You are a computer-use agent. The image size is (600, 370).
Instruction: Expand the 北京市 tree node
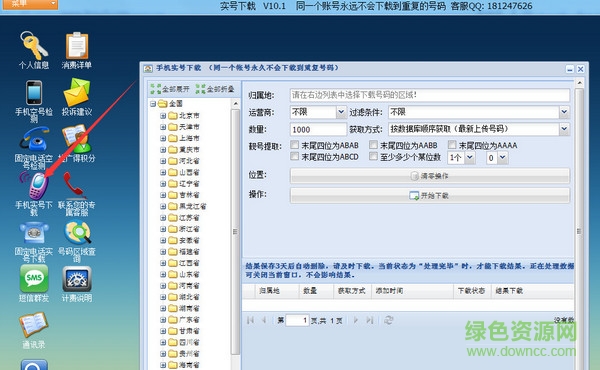[163, 116]
